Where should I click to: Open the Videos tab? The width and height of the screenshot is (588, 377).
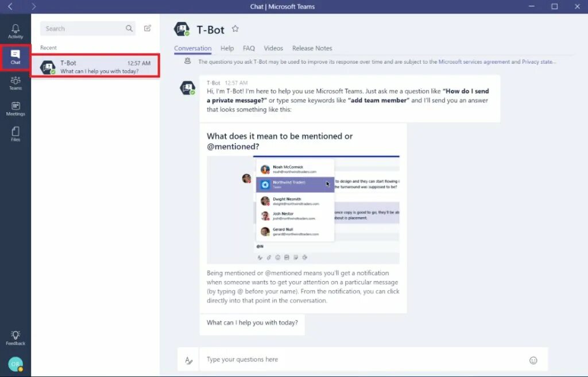[x=273, y=48]
